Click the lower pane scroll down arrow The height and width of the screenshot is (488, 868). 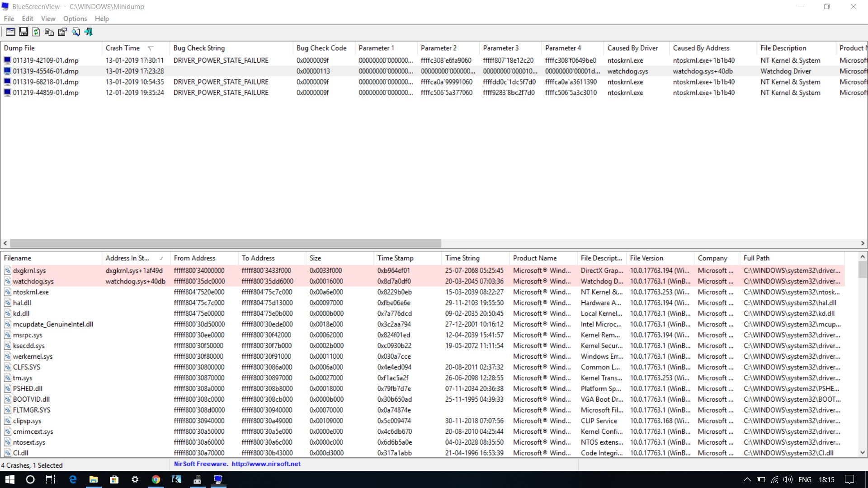(863, 452)
